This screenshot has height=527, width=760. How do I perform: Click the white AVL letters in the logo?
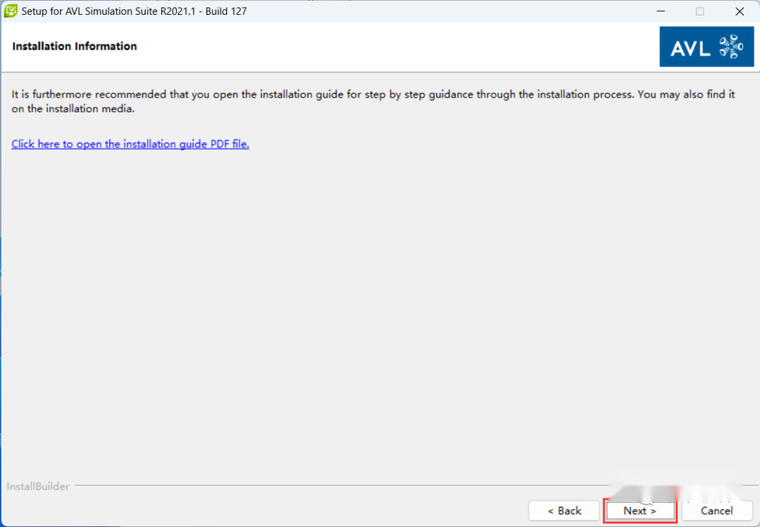[x=691, y=48]
